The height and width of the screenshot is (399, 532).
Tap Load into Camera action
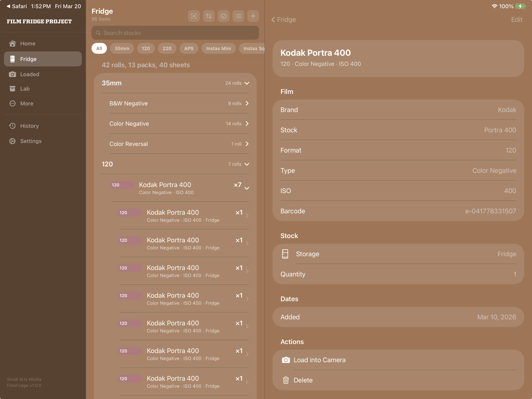click(x=319, y=360)
